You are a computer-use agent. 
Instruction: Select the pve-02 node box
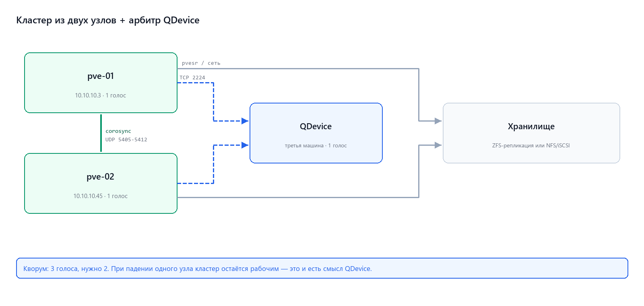101,183
